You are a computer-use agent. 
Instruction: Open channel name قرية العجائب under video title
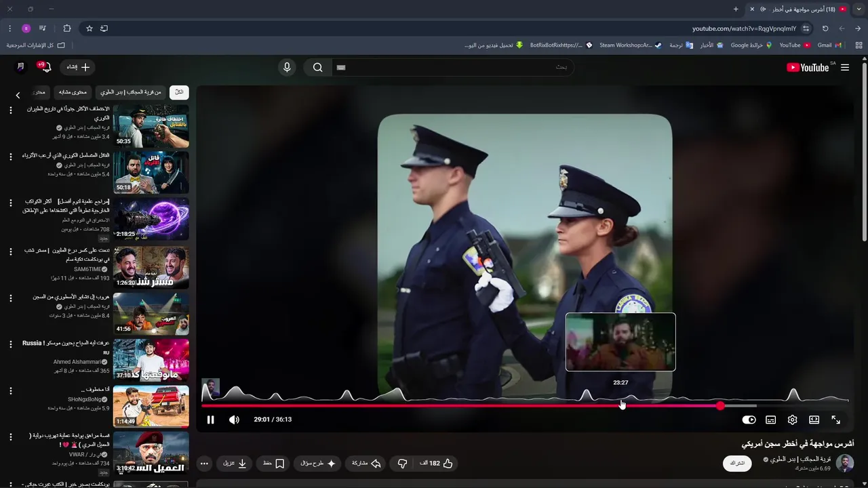click(x=802, y=460)
